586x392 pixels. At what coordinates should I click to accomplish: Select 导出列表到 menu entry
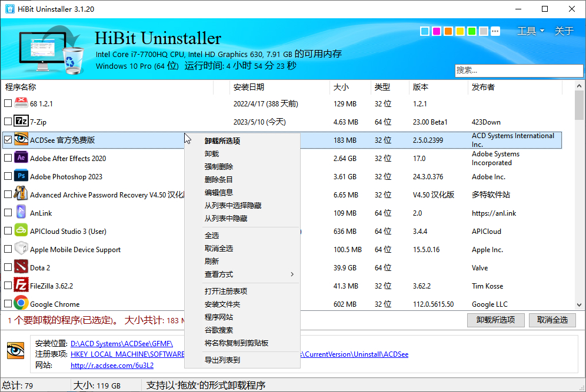tap(242, 360)
